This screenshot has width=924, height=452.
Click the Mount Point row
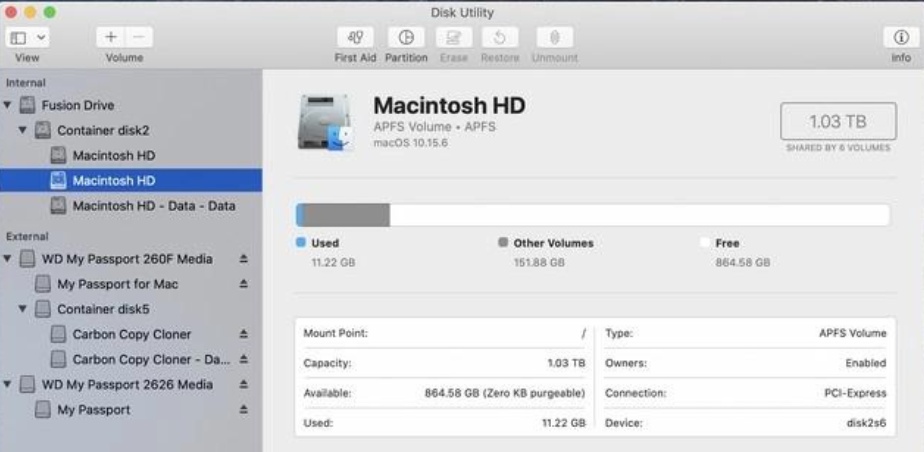pyautogui.click(x=444, y=334)
